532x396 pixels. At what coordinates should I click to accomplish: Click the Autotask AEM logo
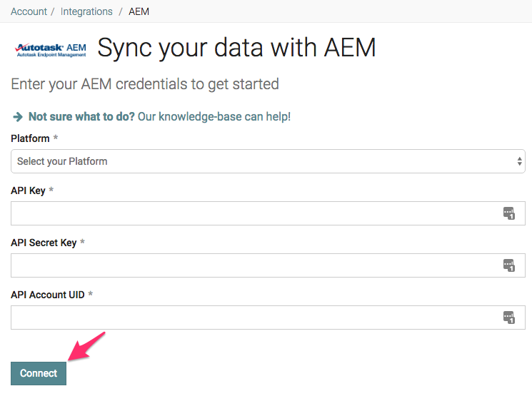50,49
